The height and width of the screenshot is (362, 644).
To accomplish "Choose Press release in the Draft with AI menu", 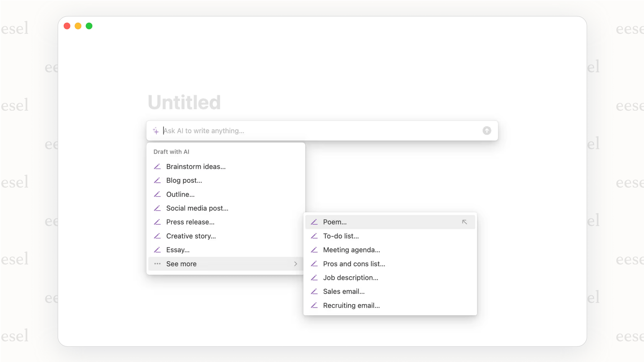I will pyautogui.click(x=190, y=222).
